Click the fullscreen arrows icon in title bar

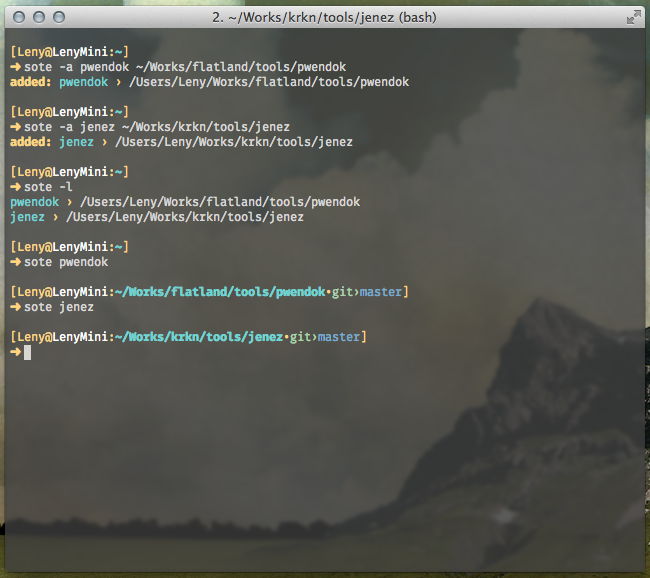point(633,17)
